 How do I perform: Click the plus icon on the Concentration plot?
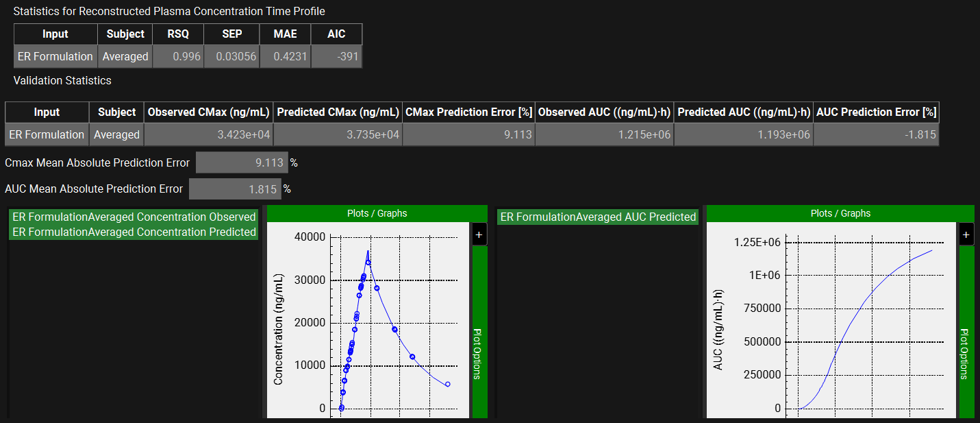click(479, 234)
